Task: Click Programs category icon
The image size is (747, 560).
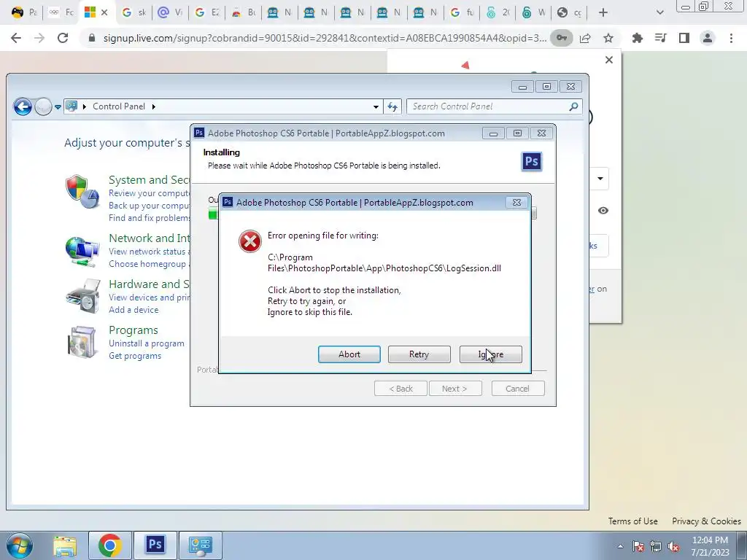Action: coord(82,342)
